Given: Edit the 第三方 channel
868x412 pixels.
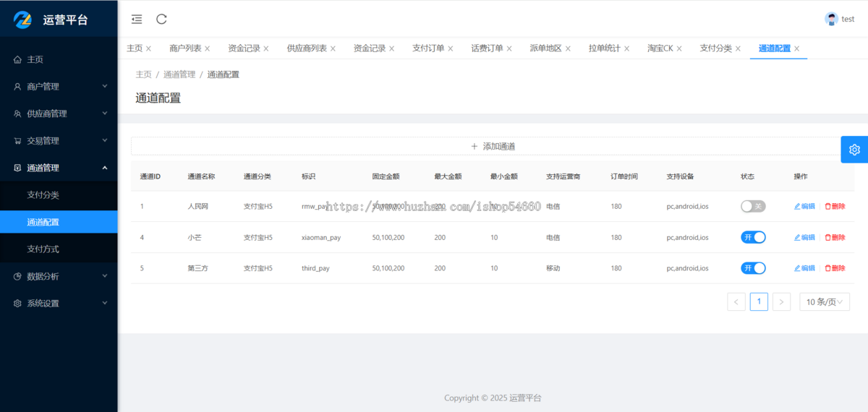Looking at the screenshot, I should coord(804,267).
